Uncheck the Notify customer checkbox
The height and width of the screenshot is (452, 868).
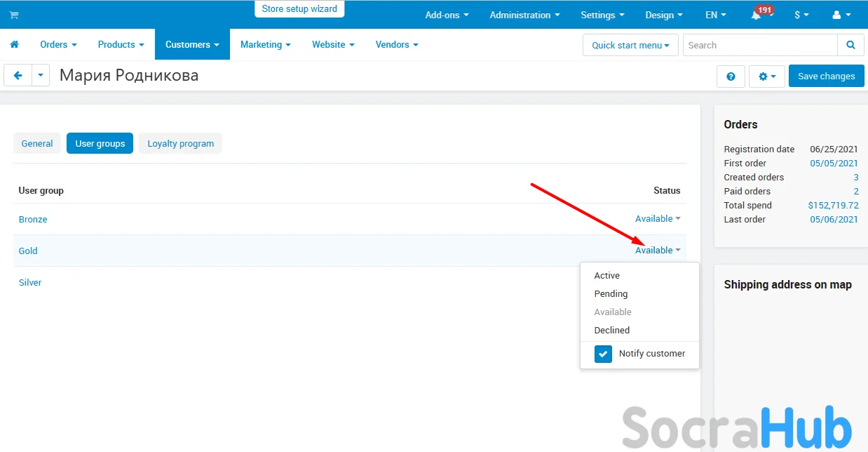point(603,354)
